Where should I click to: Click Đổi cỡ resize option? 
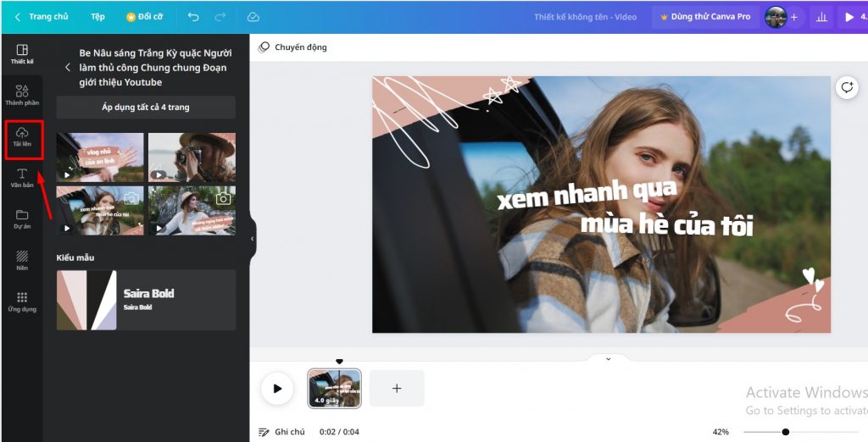pos(145,17)
